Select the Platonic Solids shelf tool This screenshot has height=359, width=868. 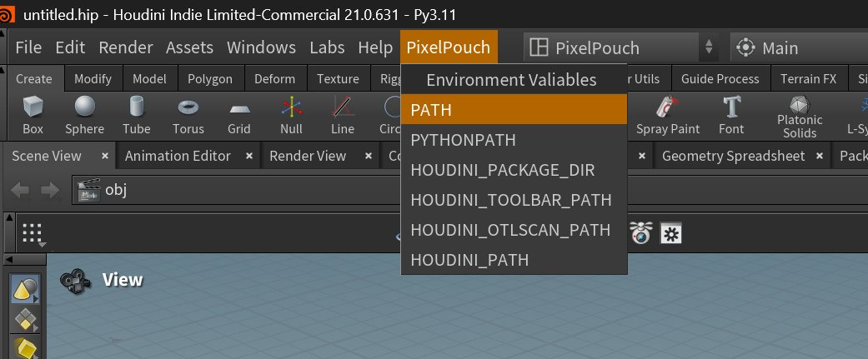(800, 117)
